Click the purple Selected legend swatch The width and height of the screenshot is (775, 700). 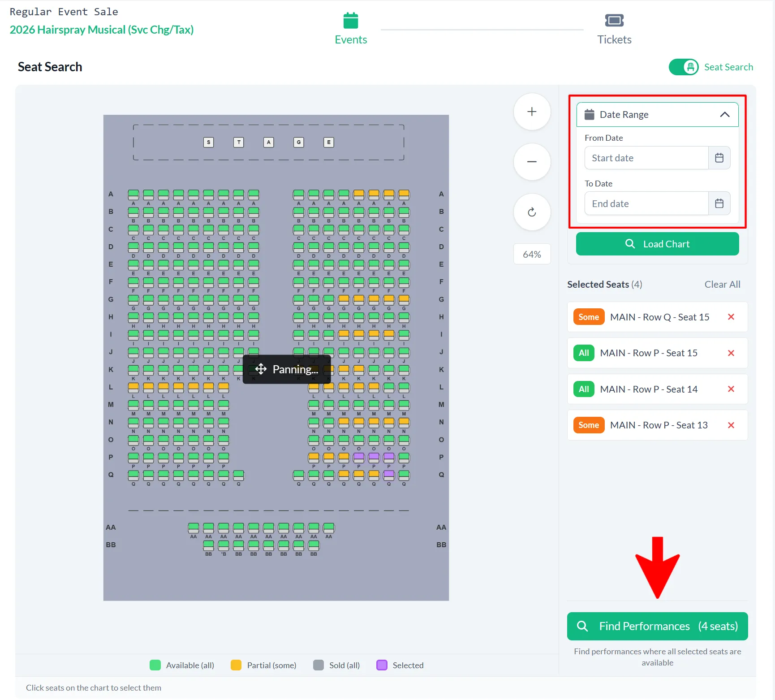[x=382, y=665]
